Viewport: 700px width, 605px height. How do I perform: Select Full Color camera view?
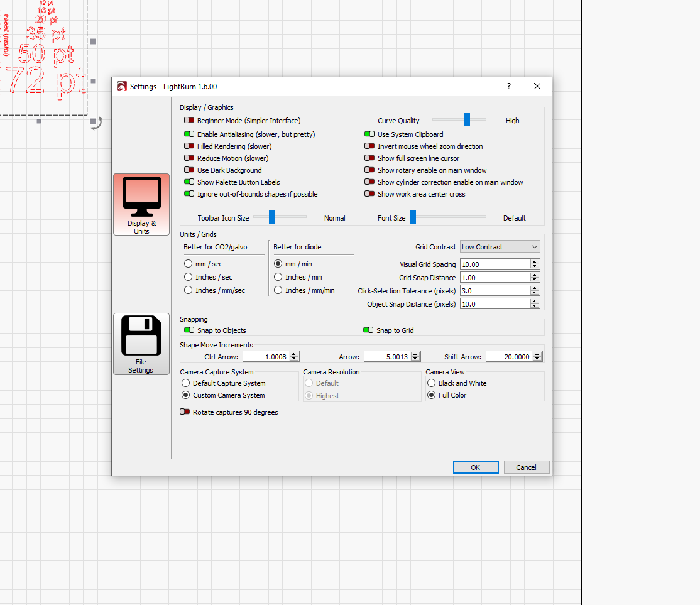pos(431,395)
